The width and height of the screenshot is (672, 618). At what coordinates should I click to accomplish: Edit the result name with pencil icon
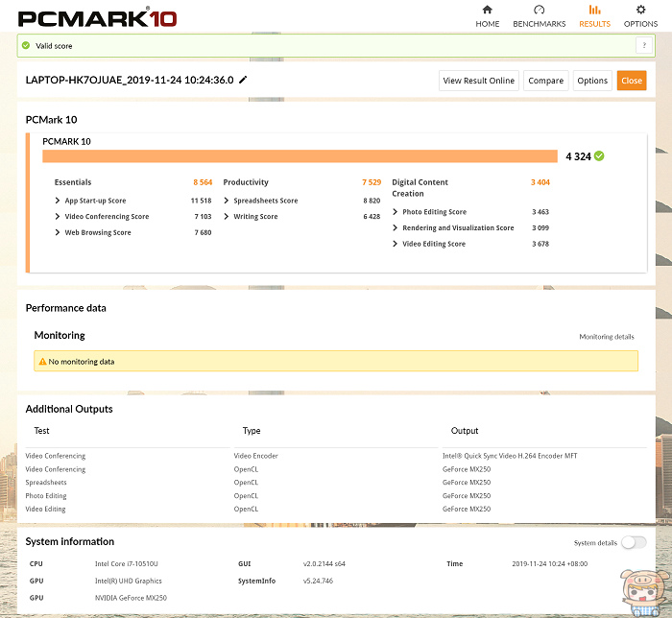click(243, 80)
